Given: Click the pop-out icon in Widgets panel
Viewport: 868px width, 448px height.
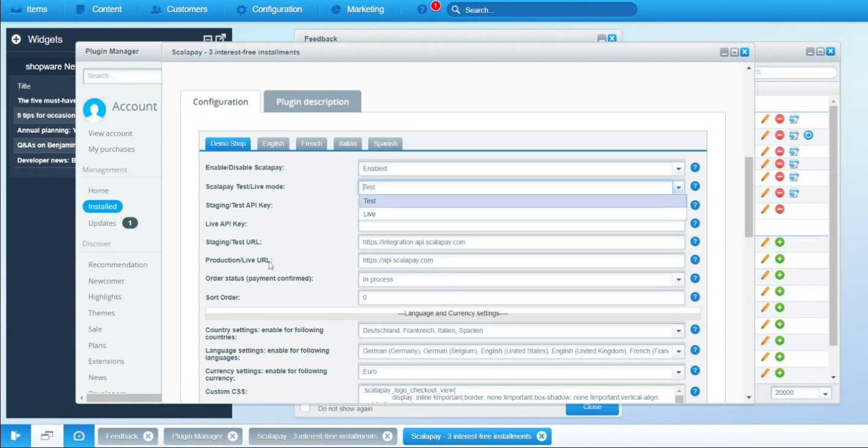Looking at the screenshot, I should tap(221, 39).
